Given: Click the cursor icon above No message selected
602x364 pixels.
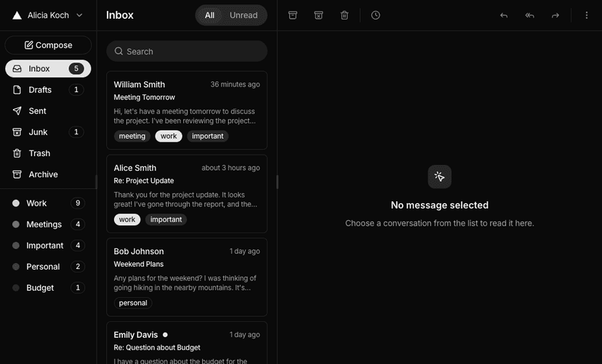Looking at the screenshot, I should [x=440, y=177].
